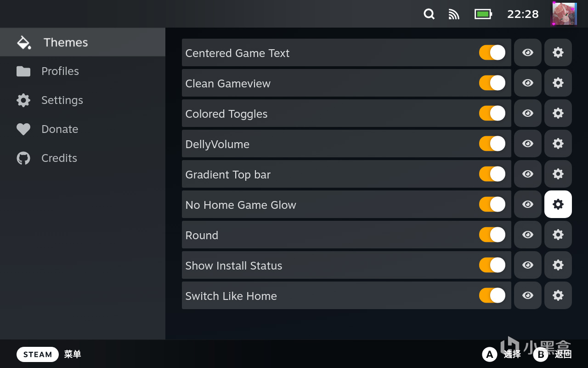Open settings gear for Centered Game Text
The image size is (588, 368).
[558, 52]
